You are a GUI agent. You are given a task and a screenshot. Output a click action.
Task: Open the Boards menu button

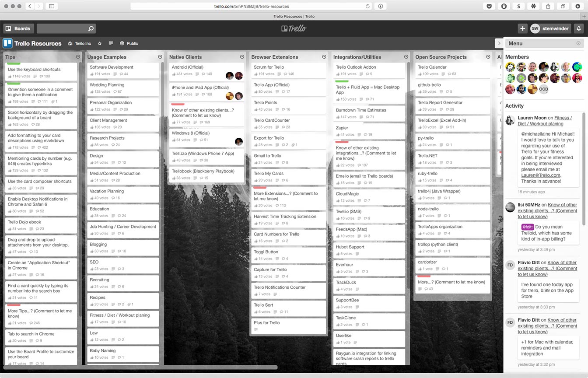[x=18, y=28]
